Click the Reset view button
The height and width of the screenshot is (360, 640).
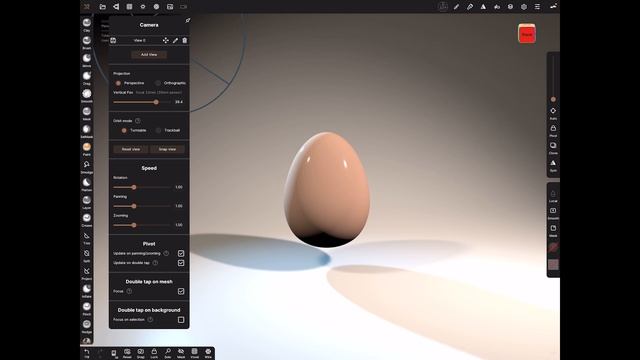131,149
